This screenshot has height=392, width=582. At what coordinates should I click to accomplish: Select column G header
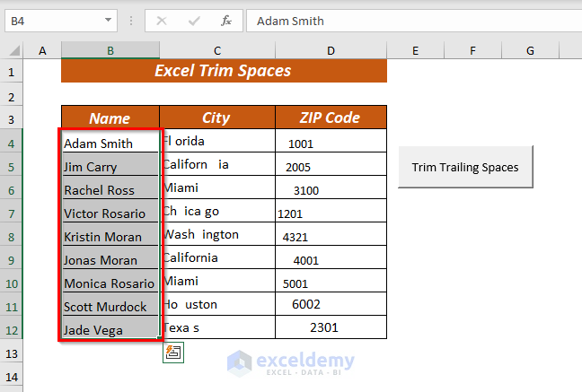coord(530,51)
